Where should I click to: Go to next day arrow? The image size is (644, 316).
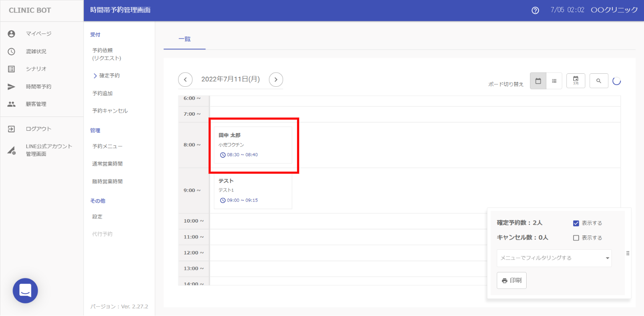(x=276, y=79)
